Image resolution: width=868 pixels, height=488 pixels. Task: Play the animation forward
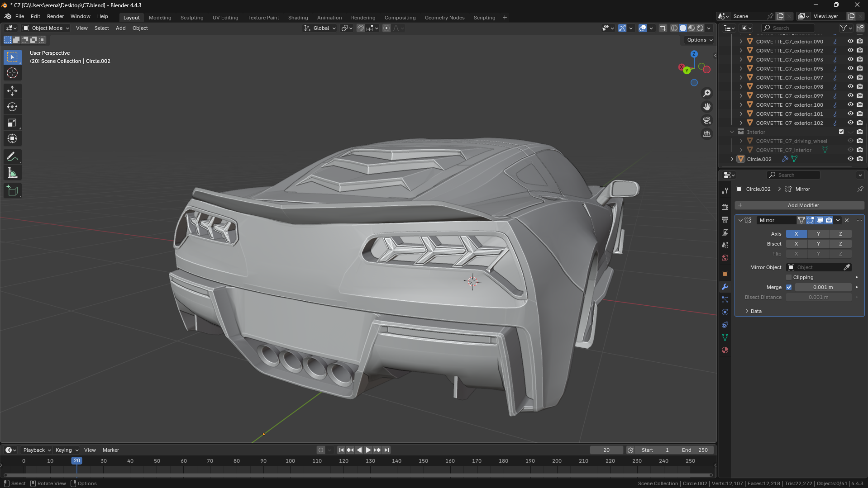(368, 450)
